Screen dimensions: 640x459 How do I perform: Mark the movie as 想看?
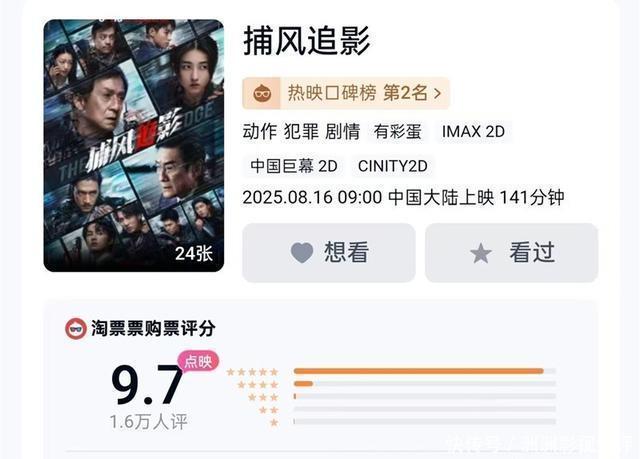[x=328, y=253]
